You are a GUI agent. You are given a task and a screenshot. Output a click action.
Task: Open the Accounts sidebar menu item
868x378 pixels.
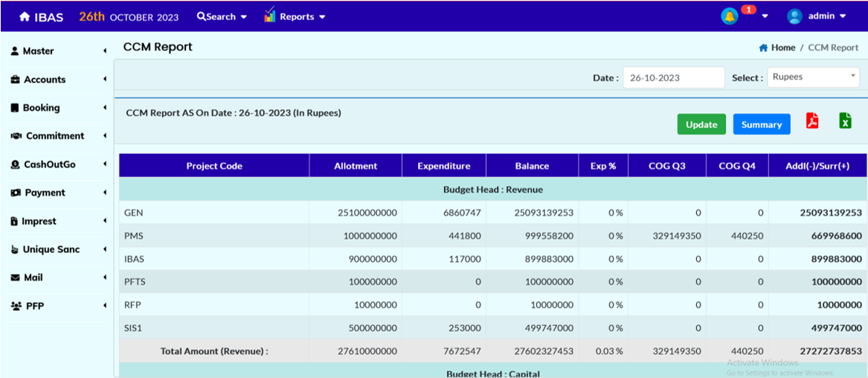tap(45, 80)
